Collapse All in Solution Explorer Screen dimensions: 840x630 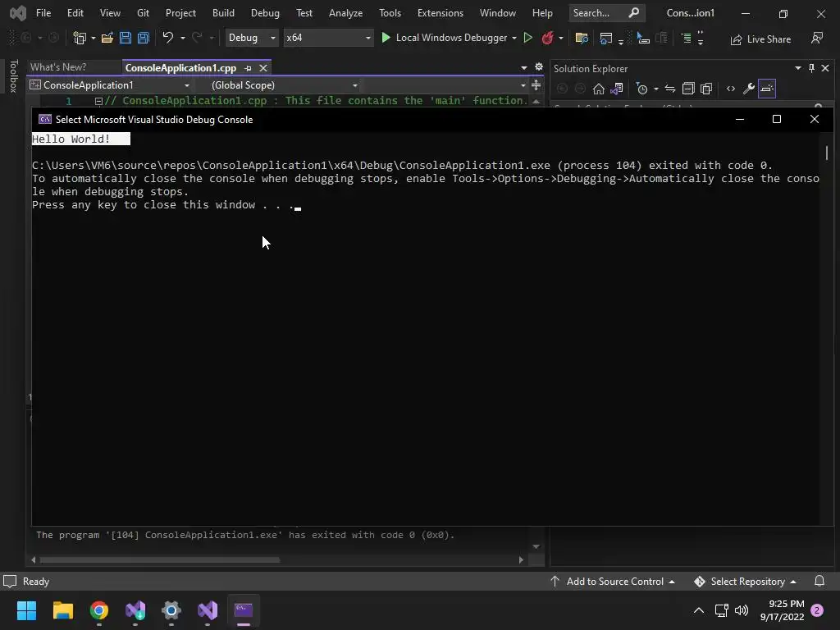688,89
